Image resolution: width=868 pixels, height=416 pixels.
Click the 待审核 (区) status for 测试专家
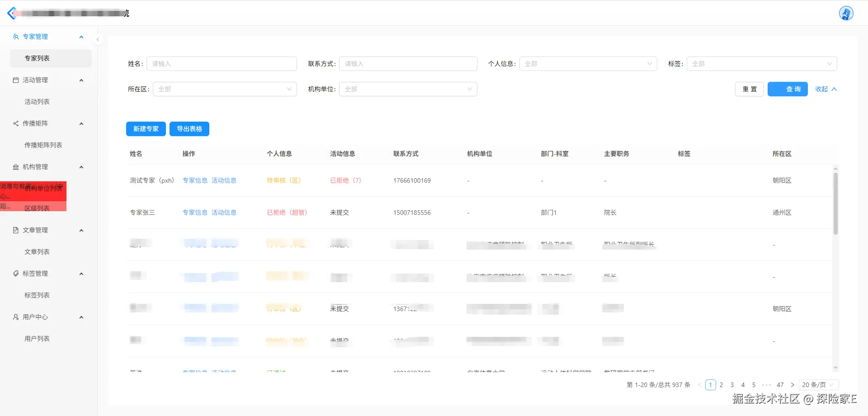point(284,180)
